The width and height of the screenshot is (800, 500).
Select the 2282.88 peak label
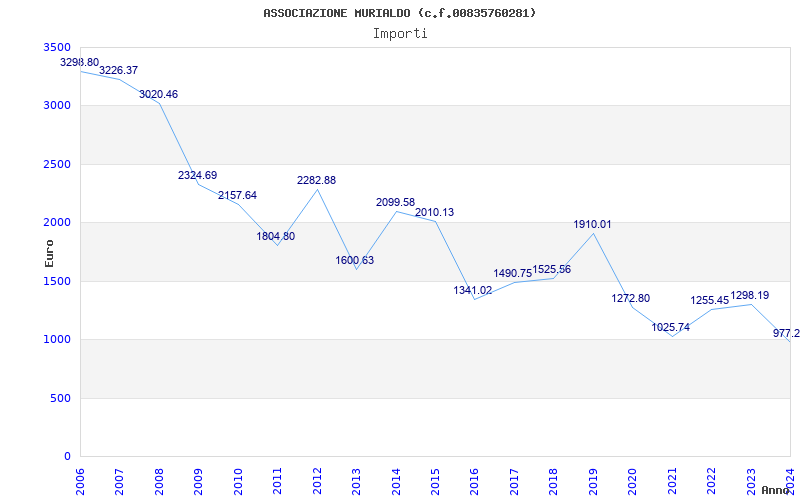click(x=316, y=180)
